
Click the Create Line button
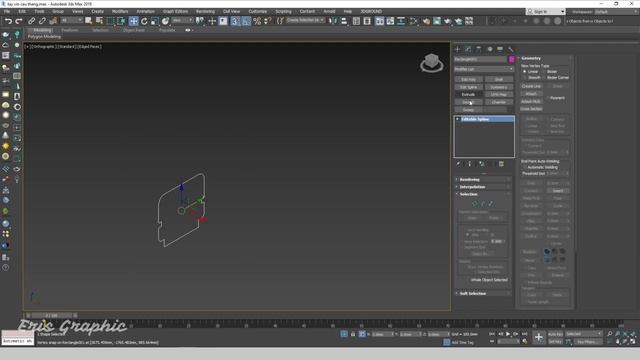click(x=531, y=87)
